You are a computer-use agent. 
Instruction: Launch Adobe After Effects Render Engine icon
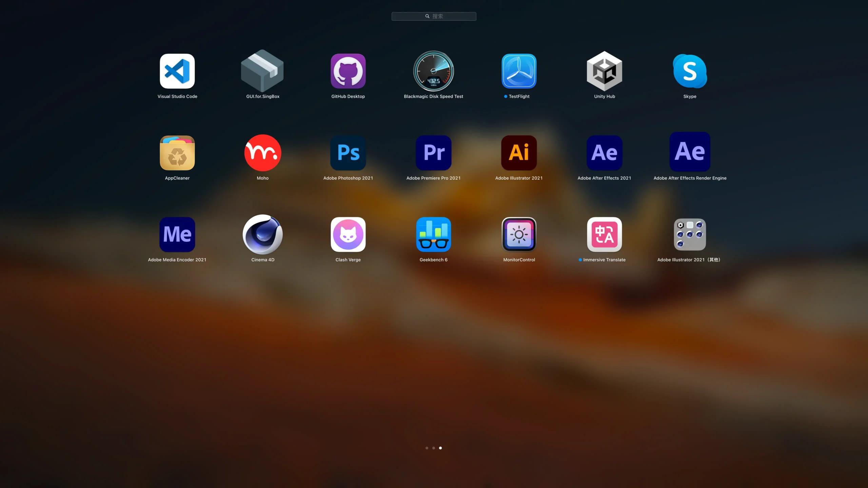click(690, 151)
